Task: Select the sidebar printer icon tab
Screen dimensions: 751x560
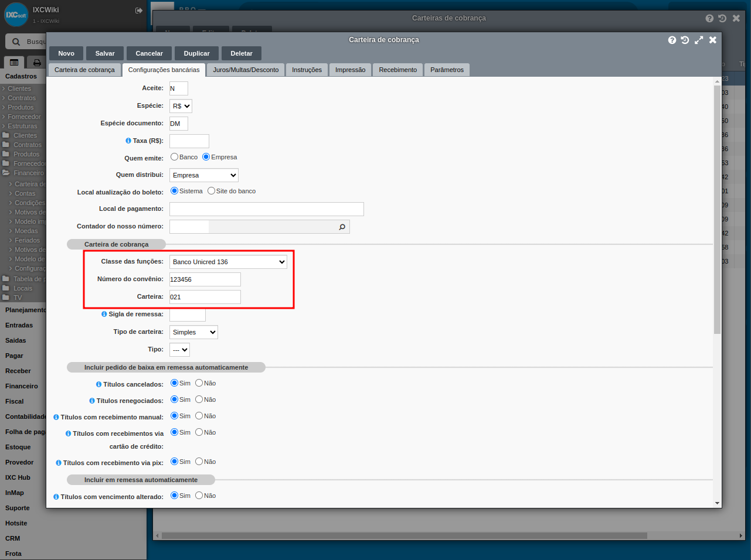Action: coord(37,62)
